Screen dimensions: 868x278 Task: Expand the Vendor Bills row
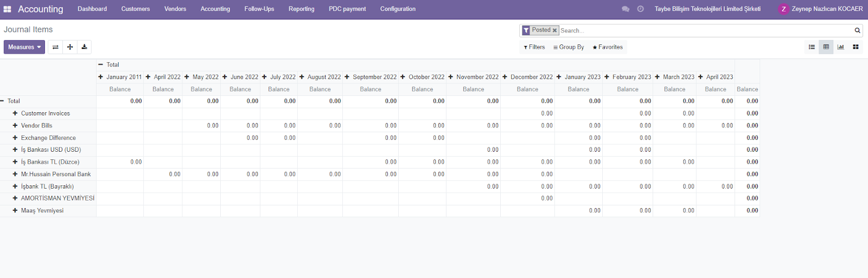[x=15, y=125]
